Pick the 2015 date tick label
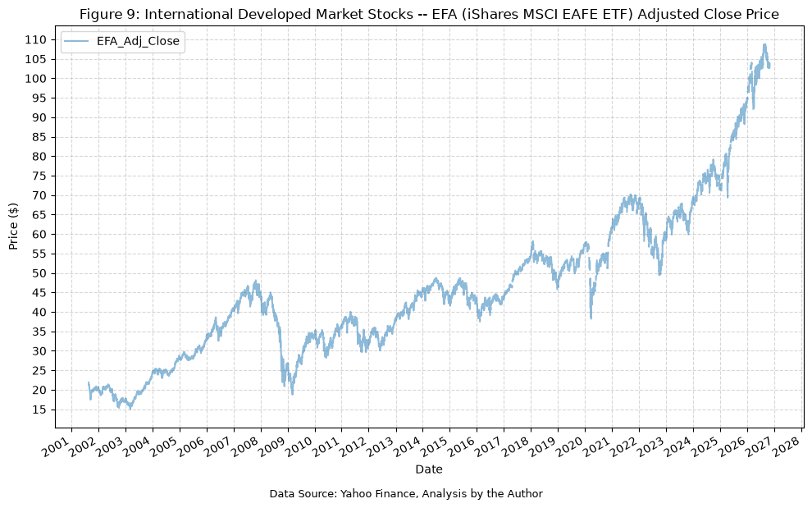The width and height of the screenshot is (812, 508). coord(434,446)
